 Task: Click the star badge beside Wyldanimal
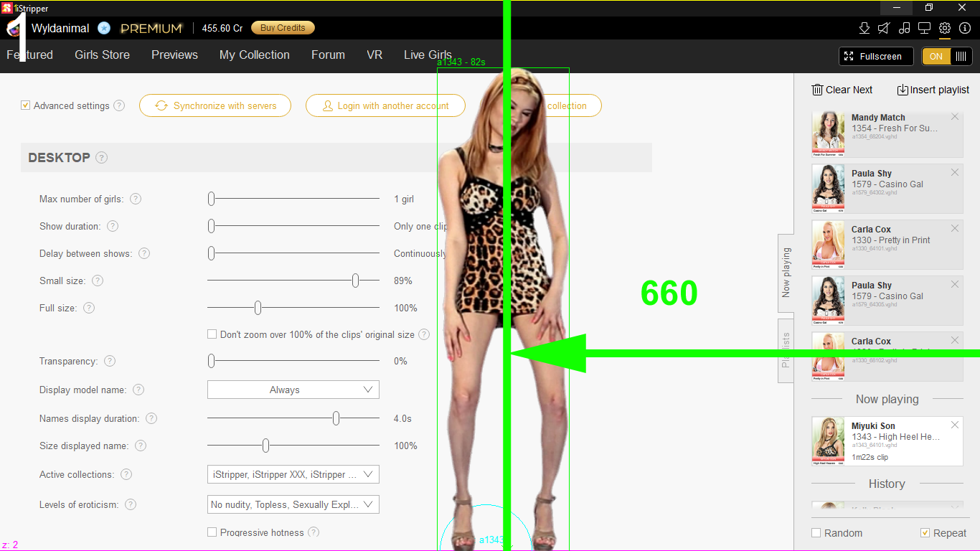coord(104,28)
